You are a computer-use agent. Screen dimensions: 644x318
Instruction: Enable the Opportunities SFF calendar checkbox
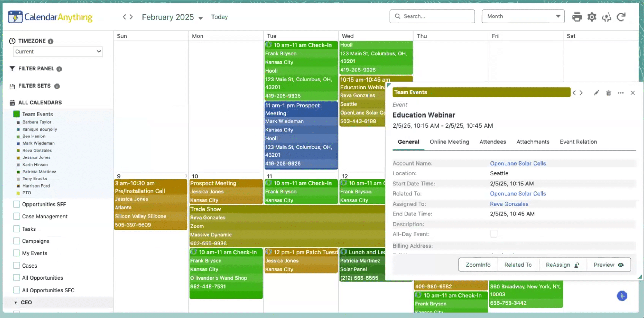coord(16,204)
